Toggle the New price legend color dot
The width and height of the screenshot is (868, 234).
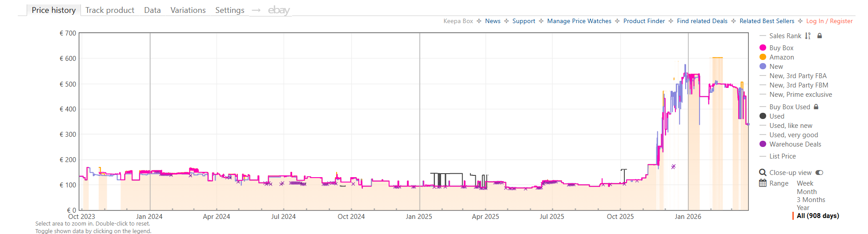tap(763, 67)
